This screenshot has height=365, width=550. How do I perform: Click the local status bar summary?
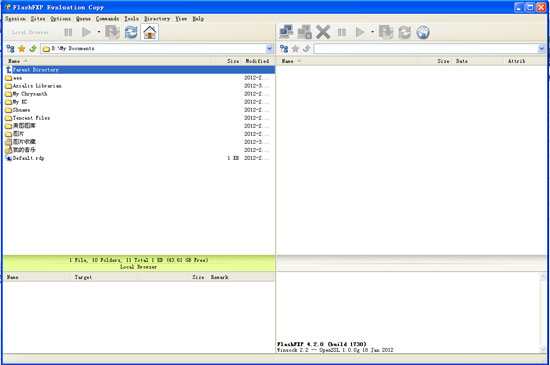tap(139, 263)
